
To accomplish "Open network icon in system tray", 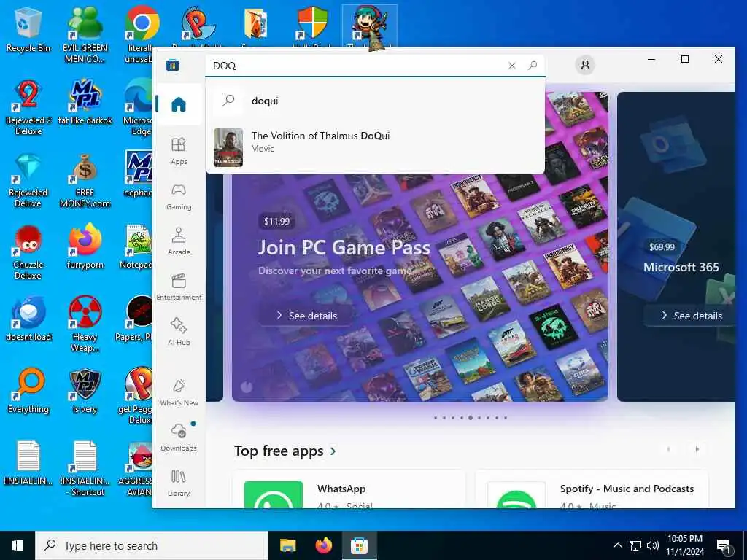I will click(x=635, y=545).
